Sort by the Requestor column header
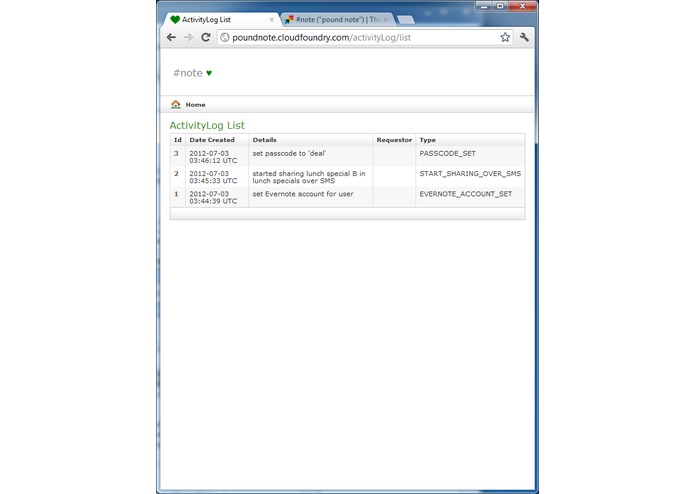This screenshot has width=695, height=494. pyautogui.click(x=394, y=140)
